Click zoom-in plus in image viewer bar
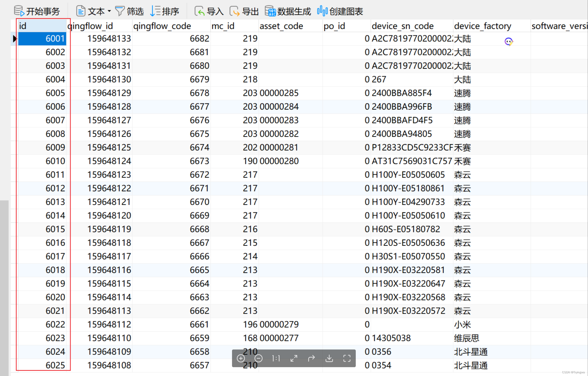Viewport: 588px width, 376px height. click(241, 358)
